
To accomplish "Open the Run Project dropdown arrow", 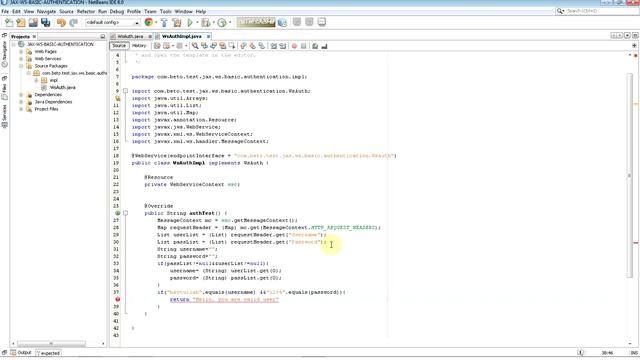I will [197, 22].
